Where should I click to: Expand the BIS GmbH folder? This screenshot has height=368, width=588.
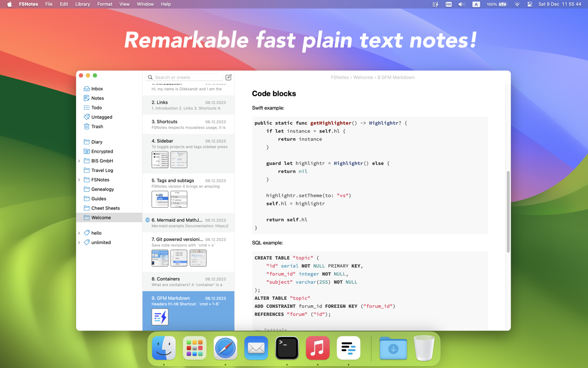click(79, 161)
